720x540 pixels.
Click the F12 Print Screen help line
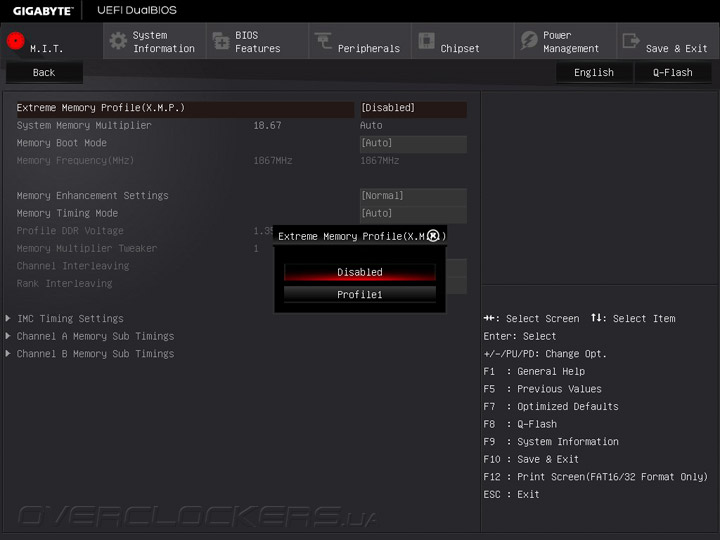596,477
